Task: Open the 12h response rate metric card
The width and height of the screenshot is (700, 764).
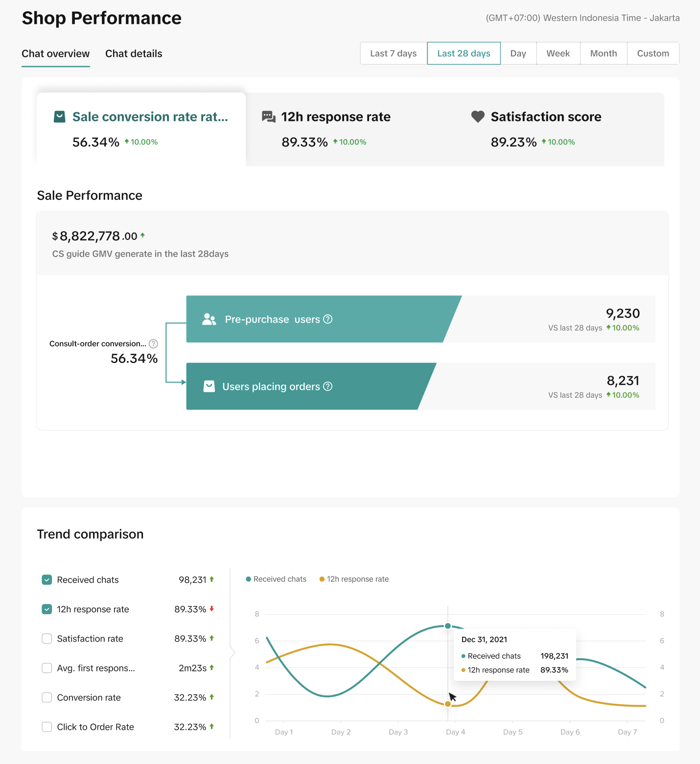Action: pyautogui.click(x=350, y=129)
